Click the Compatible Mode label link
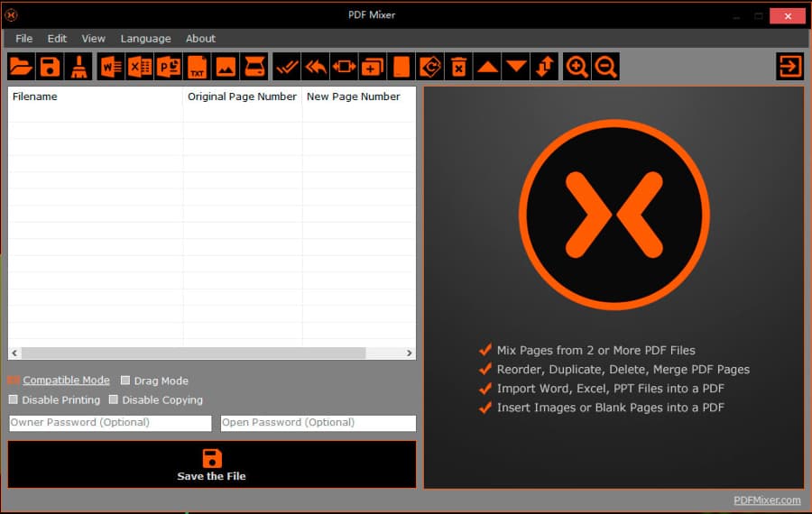 (66, 380)
